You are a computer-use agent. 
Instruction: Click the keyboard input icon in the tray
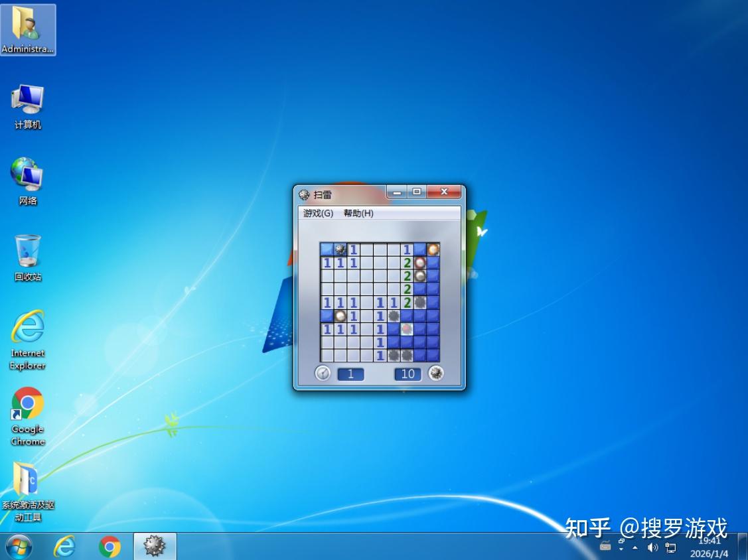(605, 546)
